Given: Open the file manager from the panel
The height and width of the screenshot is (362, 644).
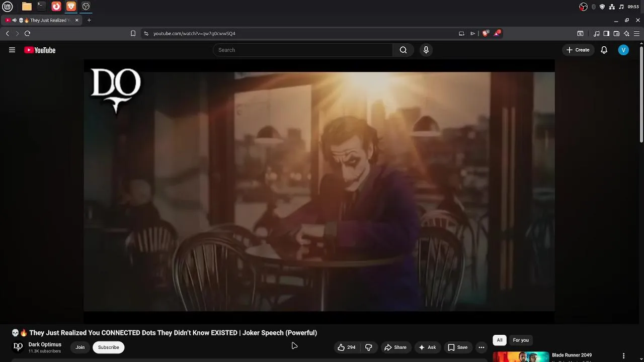Looking at the screenshot, I should tap(27, 7).
